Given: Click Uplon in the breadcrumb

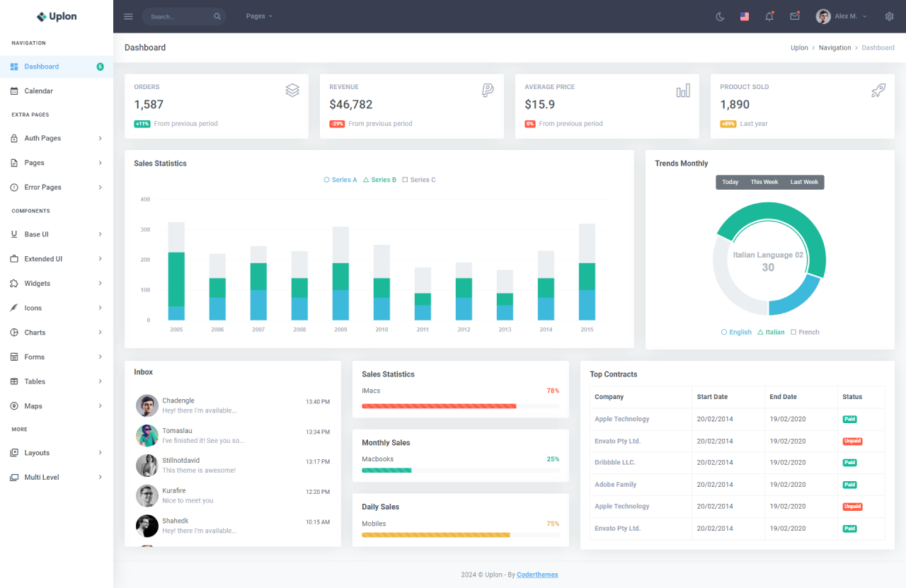Looking at the screenshot, I should point(799,48).
